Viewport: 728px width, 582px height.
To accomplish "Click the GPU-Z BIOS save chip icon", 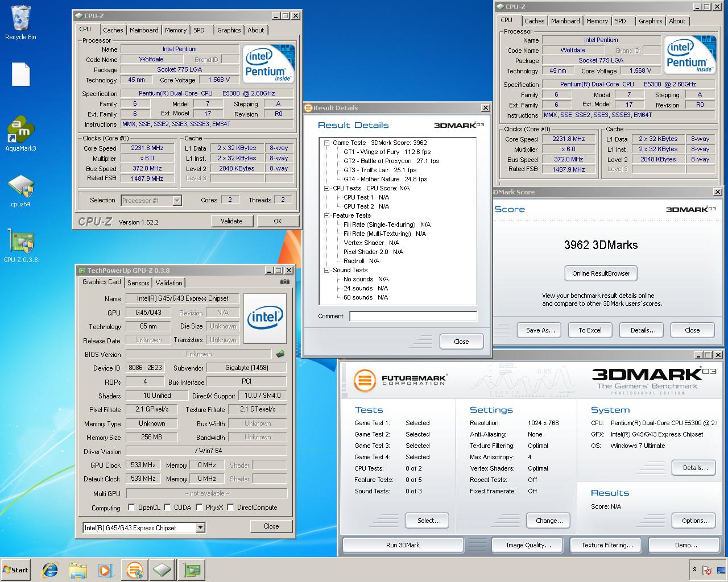I will pos(280,354).
